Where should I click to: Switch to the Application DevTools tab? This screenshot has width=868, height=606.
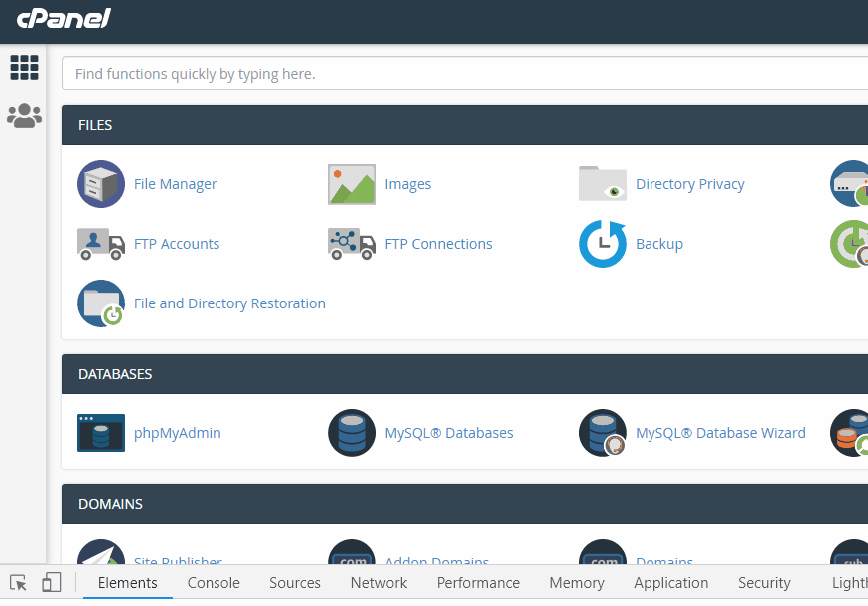tap(670, 583)
